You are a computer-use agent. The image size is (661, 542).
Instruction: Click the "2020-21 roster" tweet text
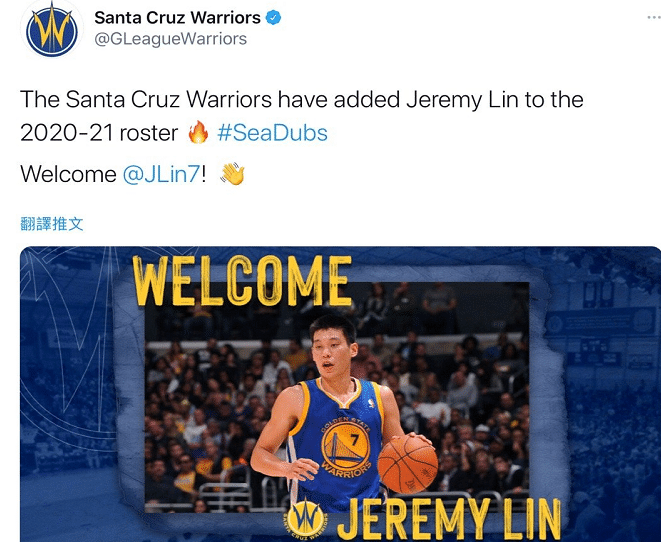click(x=99, y=133)
